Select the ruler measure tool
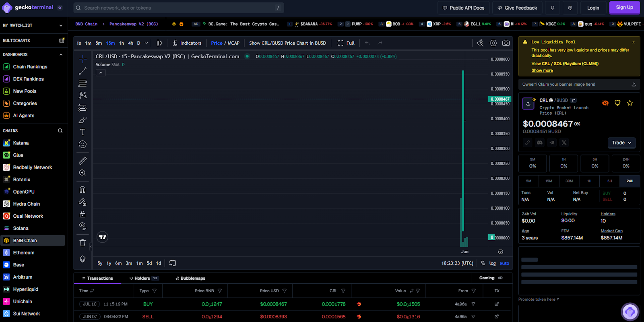The width and height of the screenshot is (644, 322). [x=83, y=161]
